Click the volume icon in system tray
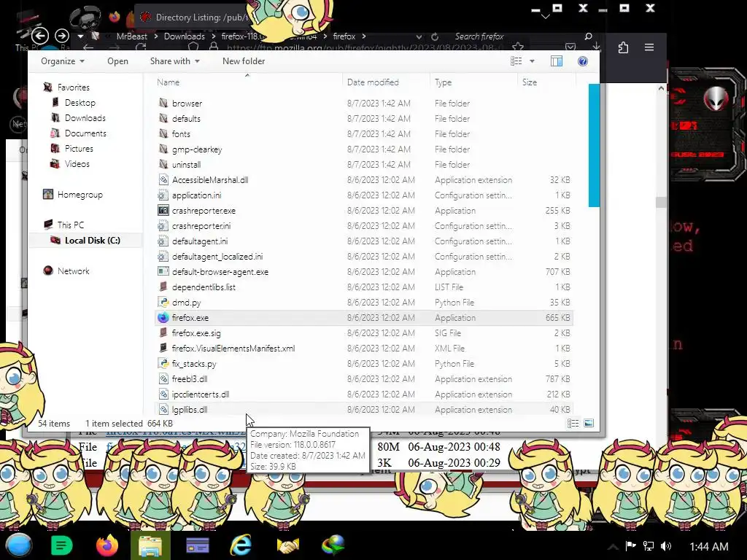Screen dimensions: 747x560 point(666,546)
